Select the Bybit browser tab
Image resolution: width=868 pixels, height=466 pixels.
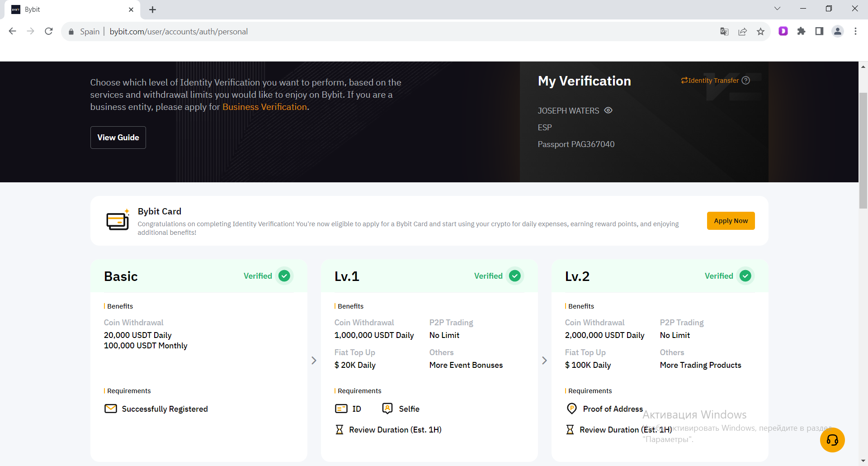[x=68, y=10]
